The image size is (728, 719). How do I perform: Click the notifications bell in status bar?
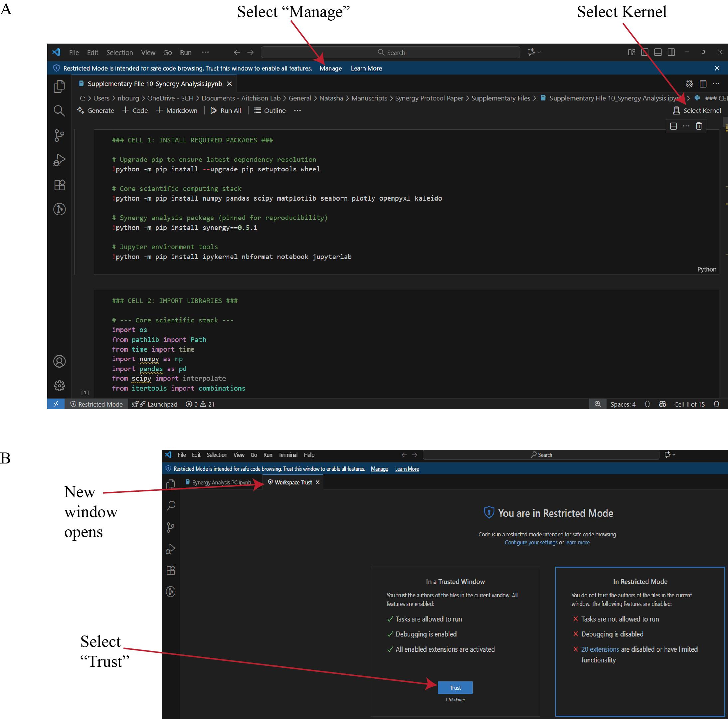(716, 404)
